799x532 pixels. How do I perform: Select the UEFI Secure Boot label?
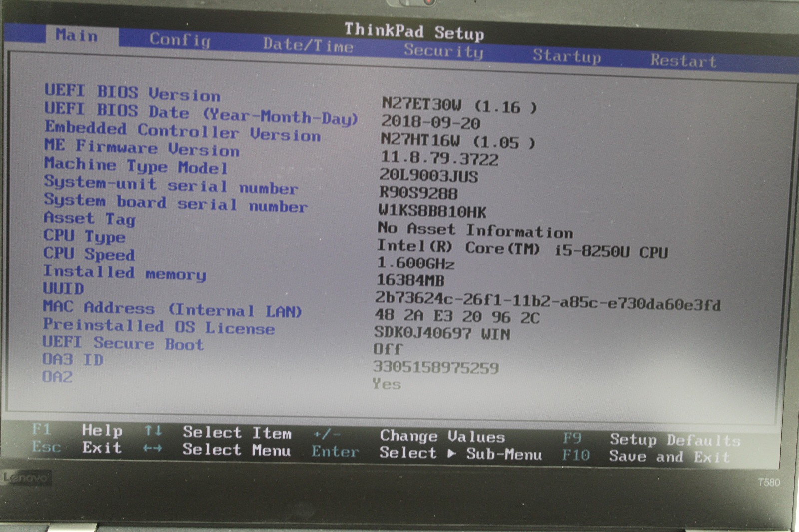pos(123,343)
